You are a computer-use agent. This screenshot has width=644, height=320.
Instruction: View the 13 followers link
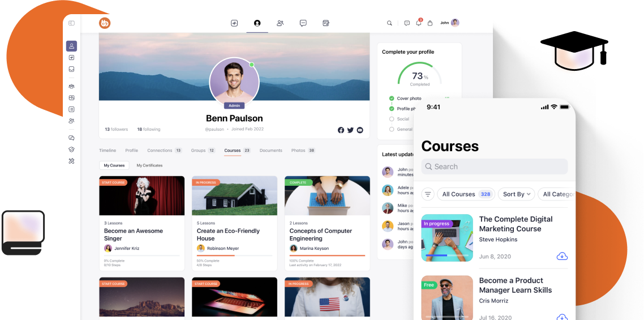click(x=116, y=129)
